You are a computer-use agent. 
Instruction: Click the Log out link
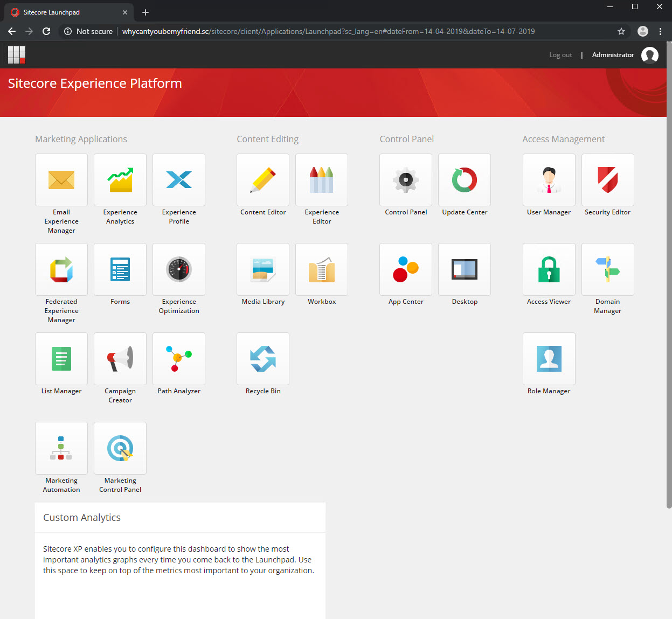560,55
